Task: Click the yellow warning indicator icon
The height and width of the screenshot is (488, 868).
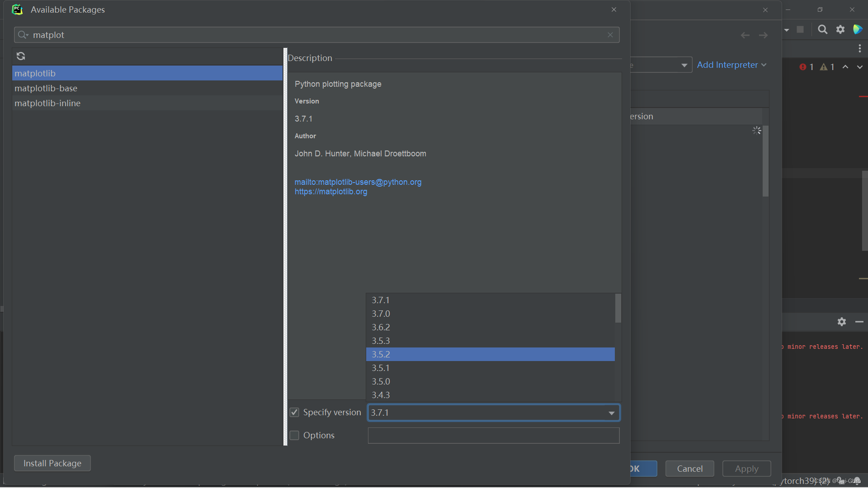Action: pos(824,67)
